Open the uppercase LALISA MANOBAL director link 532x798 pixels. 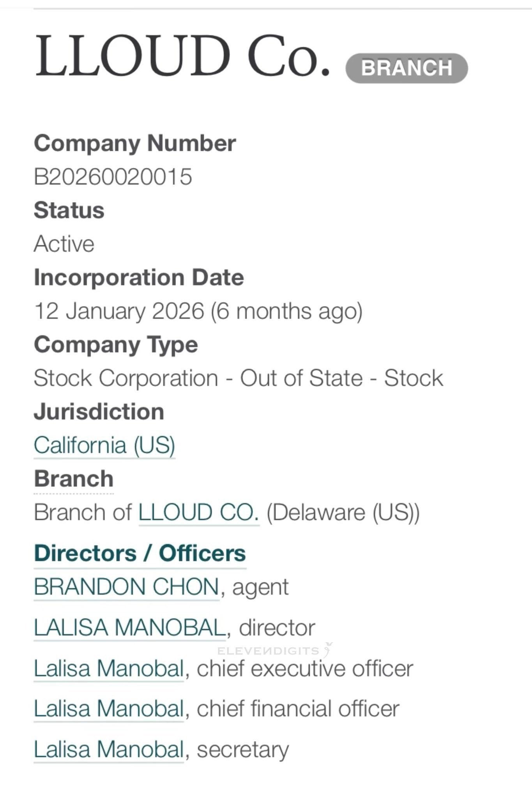[130, 627]
